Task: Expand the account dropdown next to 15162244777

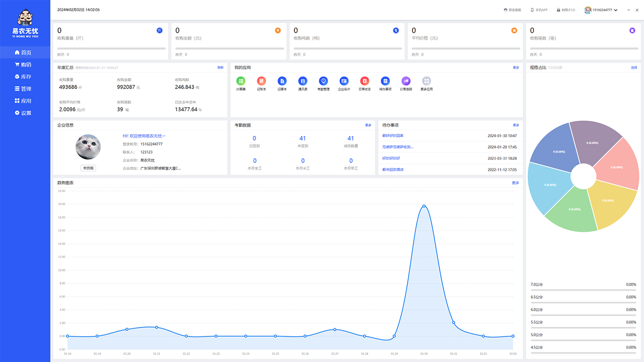Action: pyautogui.click(x=616, y=10)
